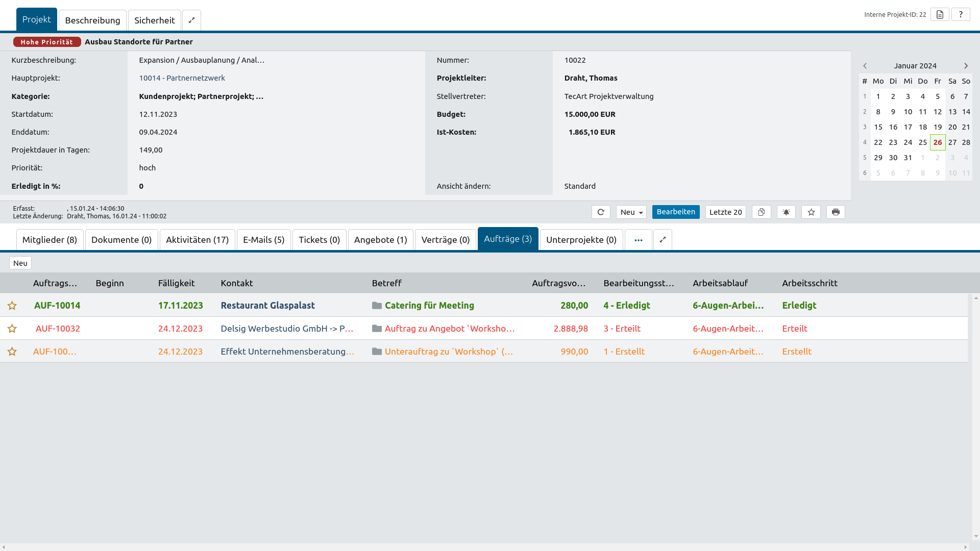Toggle favorite star for order AUF-10032
980x551 pixels.
tap(12, 329)
